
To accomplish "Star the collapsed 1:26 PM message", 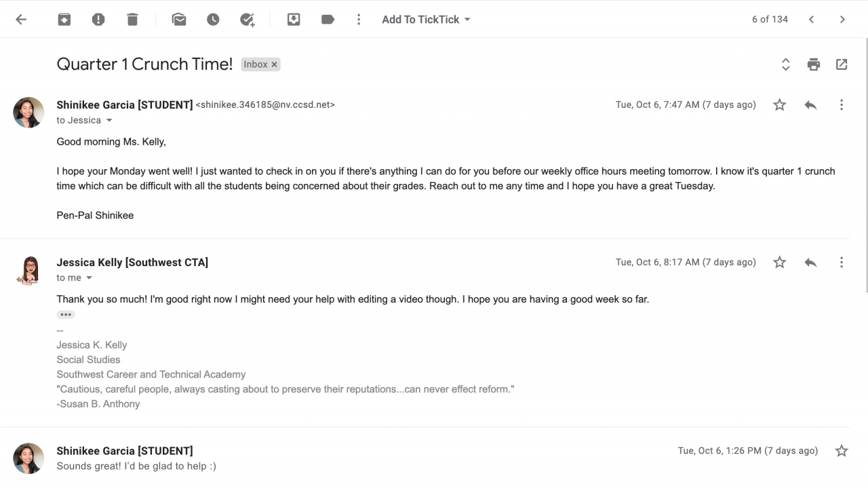I will click(x=842, y=451).
